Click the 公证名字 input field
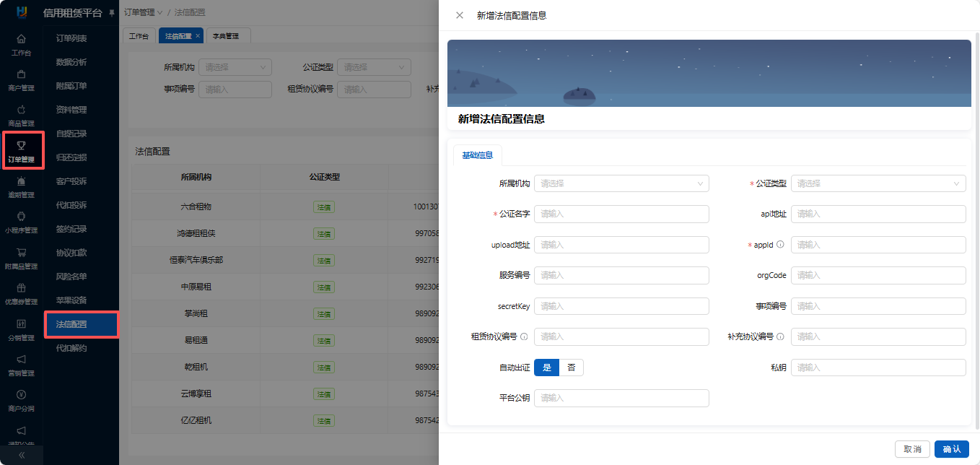Image resolution: width=980 pixels, height=465 pixels. pos(621,214)
